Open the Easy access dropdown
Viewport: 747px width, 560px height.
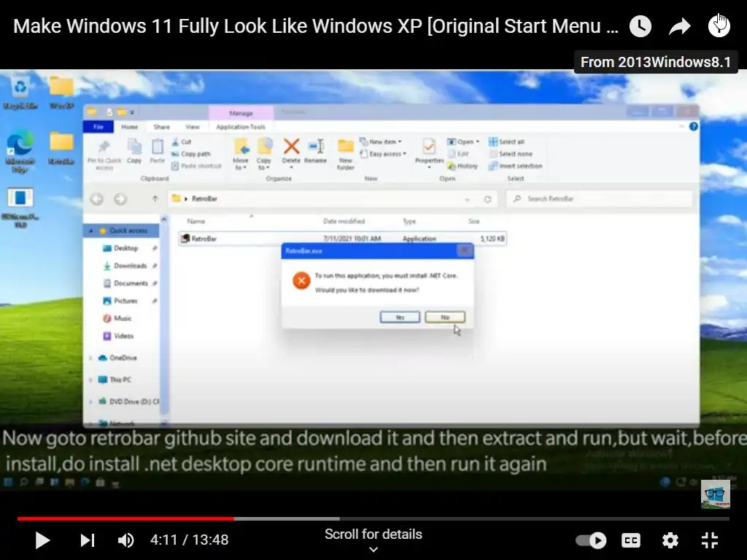point(384,154)
